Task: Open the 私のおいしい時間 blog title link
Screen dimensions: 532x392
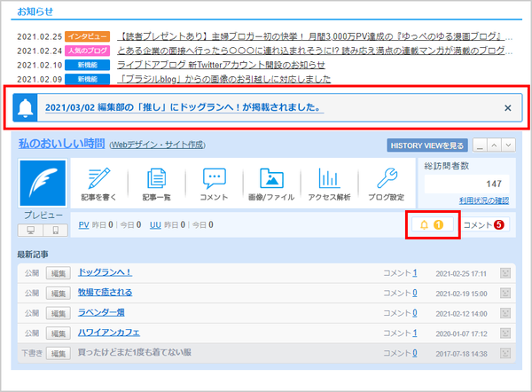Action: [x=61, y=144]
